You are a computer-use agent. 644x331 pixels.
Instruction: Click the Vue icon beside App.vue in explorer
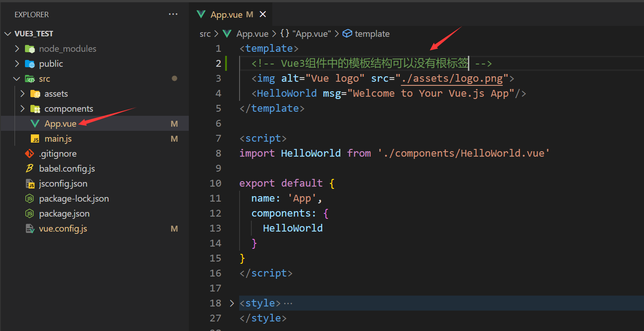point(35,124)
